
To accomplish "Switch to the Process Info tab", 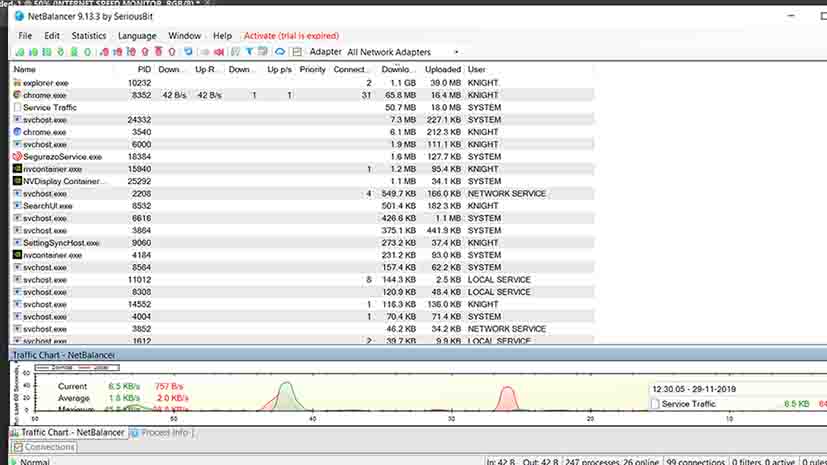I will pos(162,433).
